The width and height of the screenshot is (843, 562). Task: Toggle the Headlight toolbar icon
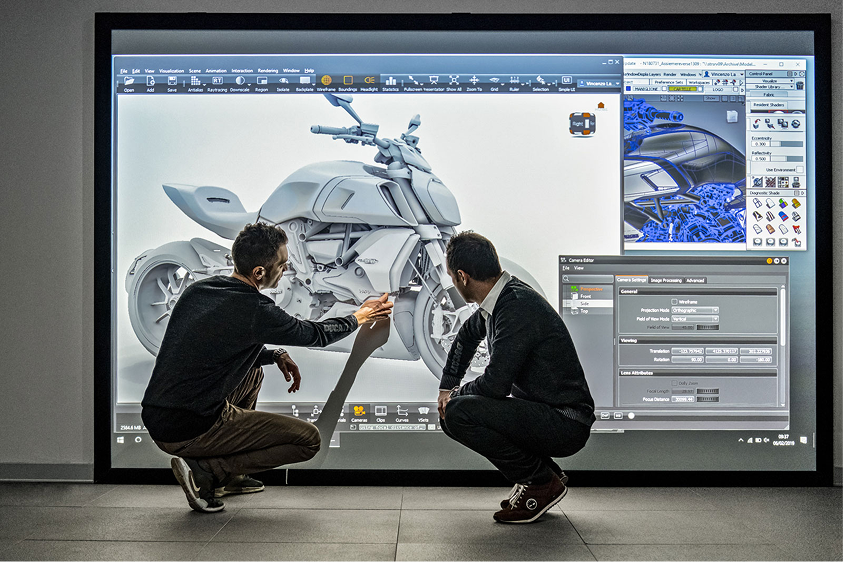369,81
